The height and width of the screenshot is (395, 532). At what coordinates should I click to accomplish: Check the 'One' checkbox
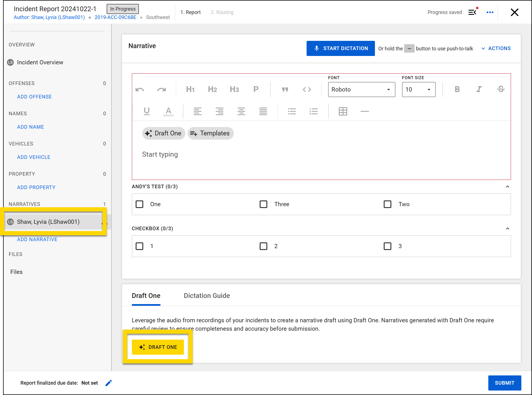click(139, 204)
